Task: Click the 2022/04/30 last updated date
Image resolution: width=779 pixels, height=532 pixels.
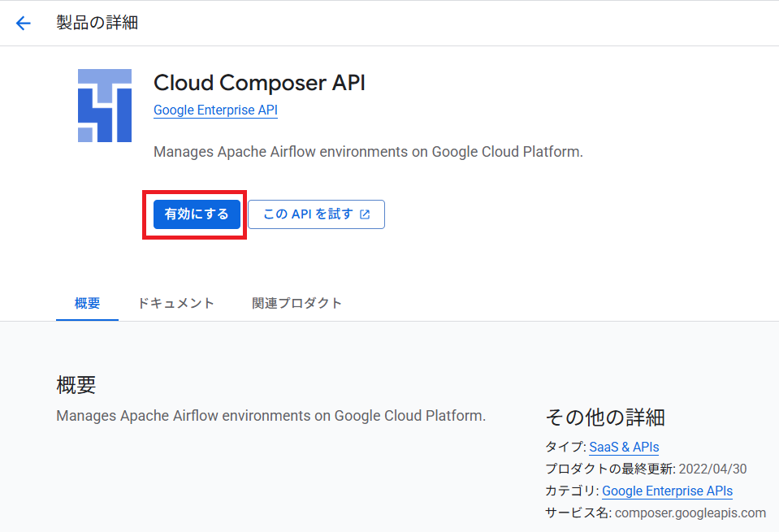Action: click(713, 469)
